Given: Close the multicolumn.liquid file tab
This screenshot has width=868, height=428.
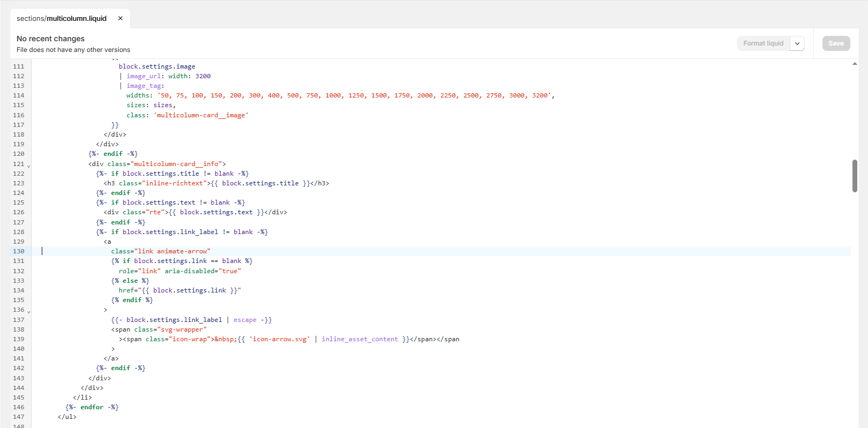Looking at the screenshot, I should coord(120,18).
